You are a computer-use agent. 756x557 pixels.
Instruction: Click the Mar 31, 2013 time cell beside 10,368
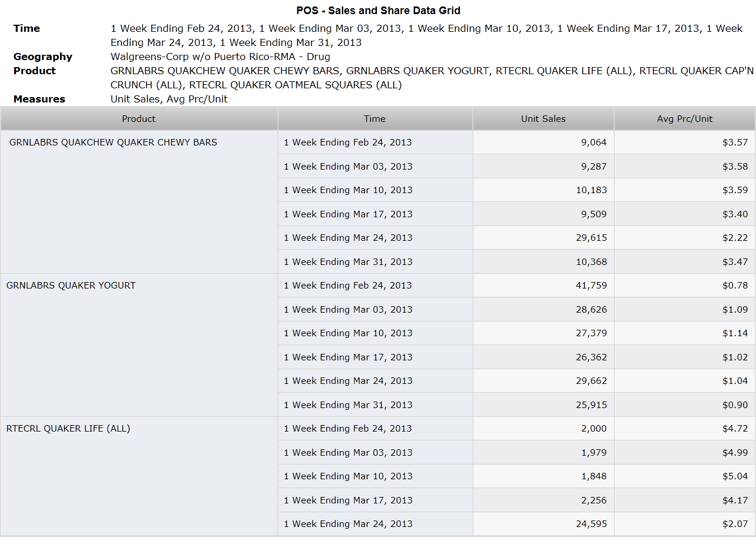click(x=375, y=262)
